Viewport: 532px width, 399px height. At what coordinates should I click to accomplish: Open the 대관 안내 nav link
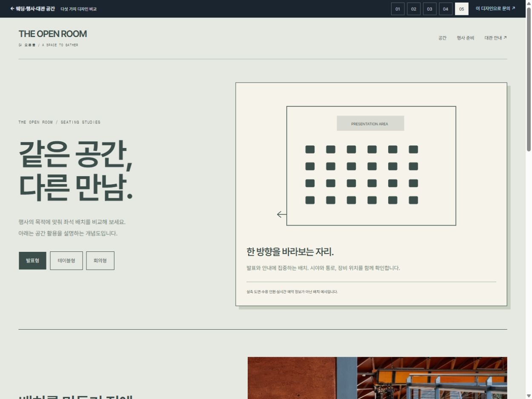[496, 38]
